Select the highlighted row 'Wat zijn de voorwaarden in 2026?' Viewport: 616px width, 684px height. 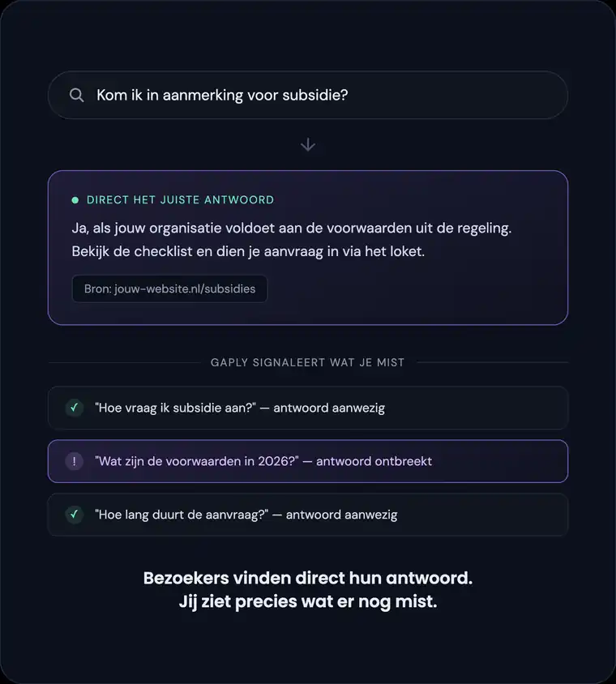tap(308, 461)
